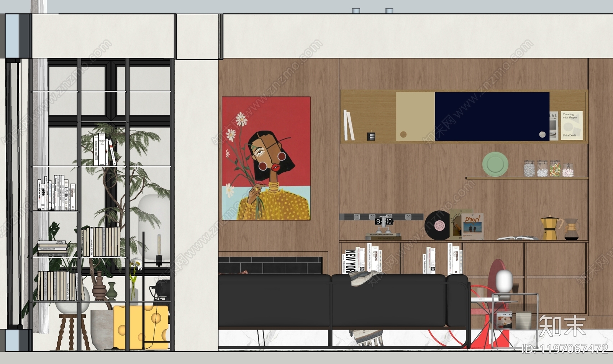The height and width of the screenshot is (364, 613).
Task: Click the black tiled fireplace opening
Action: [x=270, y=265]
